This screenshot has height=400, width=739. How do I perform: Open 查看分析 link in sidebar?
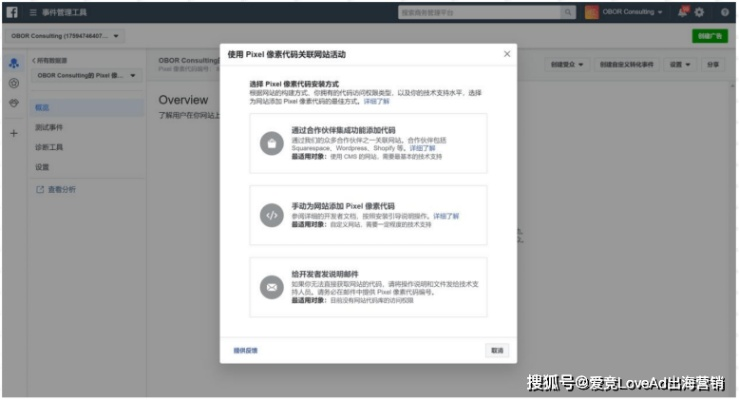click(x=62, y=189)
